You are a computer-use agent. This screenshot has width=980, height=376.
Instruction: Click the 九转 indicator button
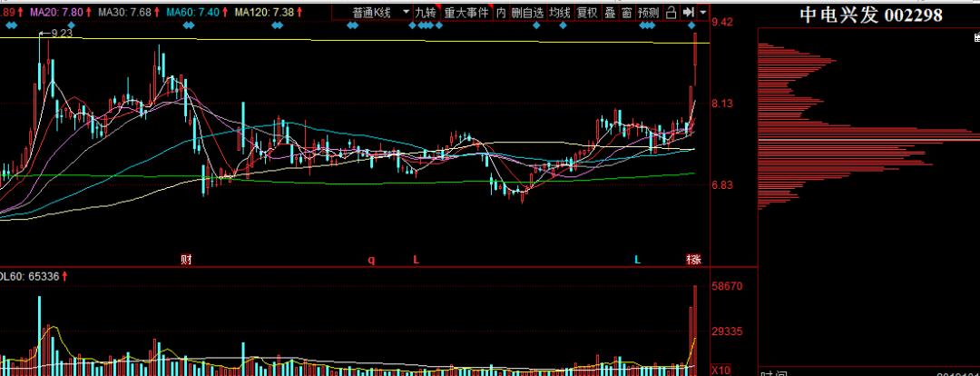tap(426, 12)
